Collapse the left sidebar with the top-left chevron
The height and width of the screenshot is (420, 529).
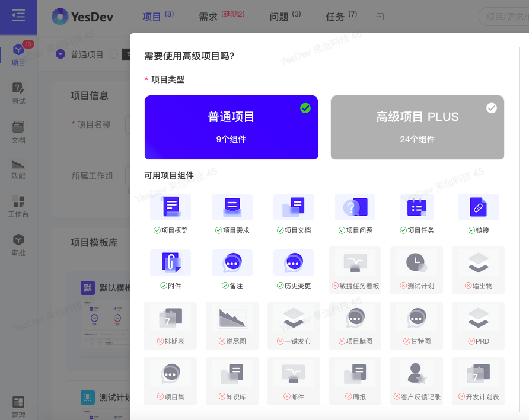18,16
